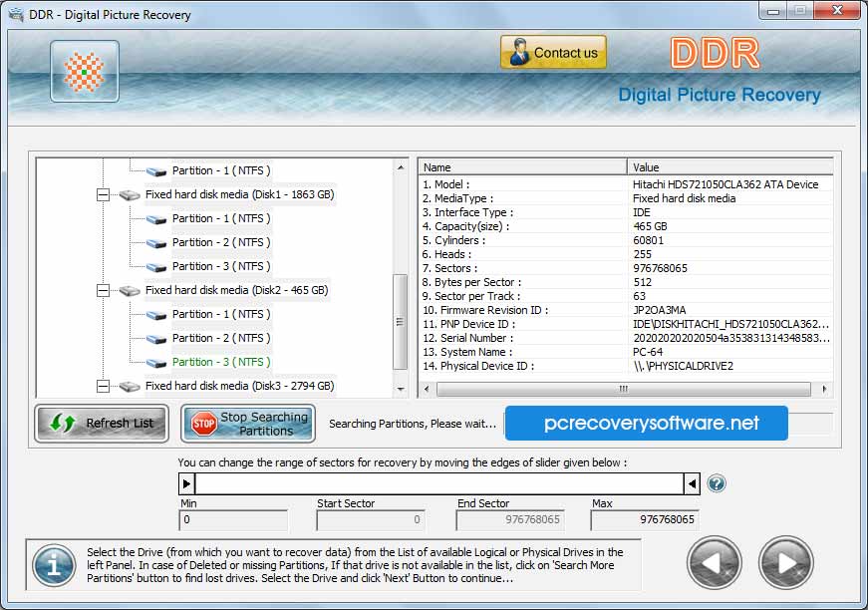This screenshot has height=610, width=868.
Task: Click the Serial Number row
Action: (626, 338)
